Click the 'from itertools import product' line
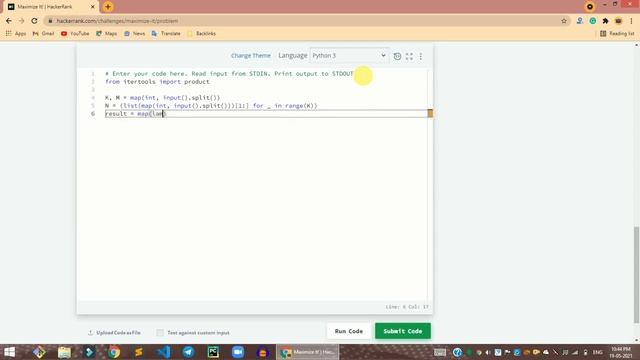This screenshot has width=640, height=360. click(x=157, y=82)
